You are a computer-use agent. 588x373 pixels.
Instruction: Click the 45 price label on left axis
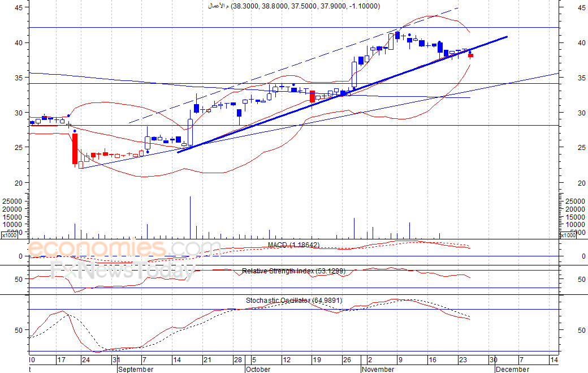pyautogui.click(x=19, y=7)
